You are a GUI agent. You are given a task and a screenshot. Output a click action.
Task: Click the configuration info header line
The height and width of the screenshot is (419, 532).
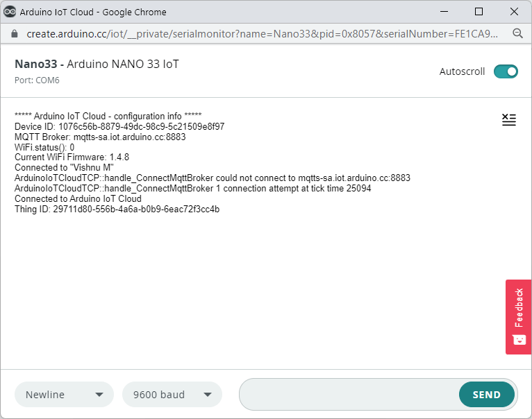click(108, 117)
